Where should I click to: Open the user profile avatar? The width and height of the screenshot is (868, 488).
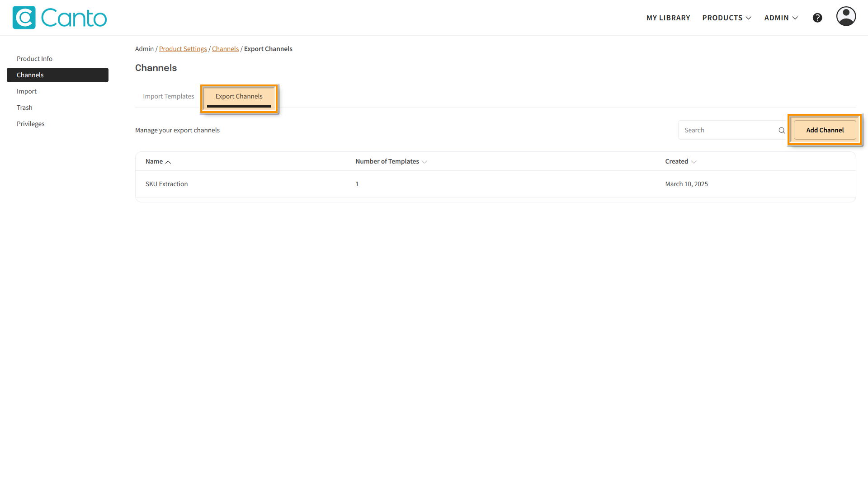pos(846,17)
